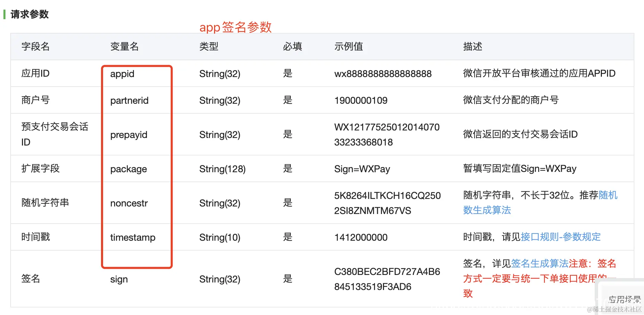Click the 预支付交易会话ID field name
Image resolution: width=644 pixels, height=315 pixels.
[55, 134]
